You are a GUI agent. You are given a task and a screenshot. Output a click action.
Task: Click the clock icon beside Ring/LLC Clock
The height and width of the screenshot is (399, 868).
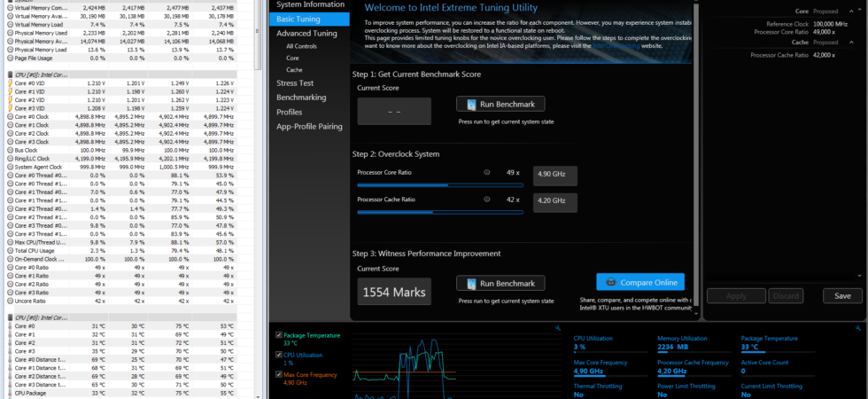(10, 159)
